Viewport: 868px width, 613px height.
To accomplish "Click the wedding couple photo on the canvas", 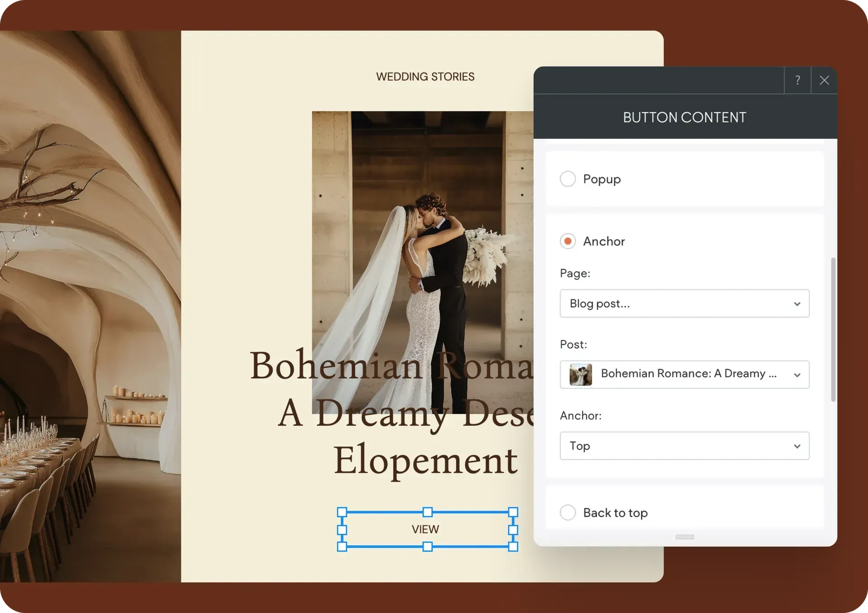I will pyautogui.click(x=423, y=235).
